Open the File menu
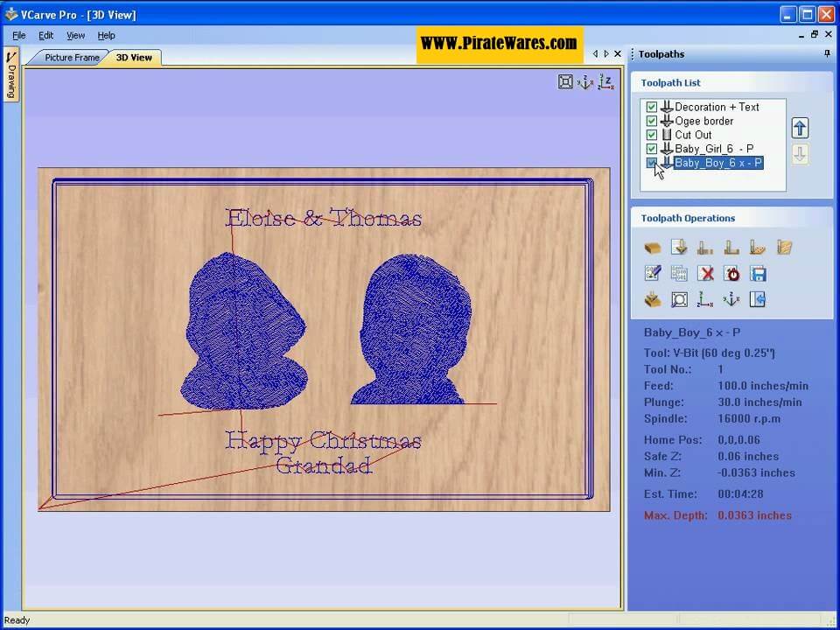Screen dimensions: 840x630 [x=19, y=36]
